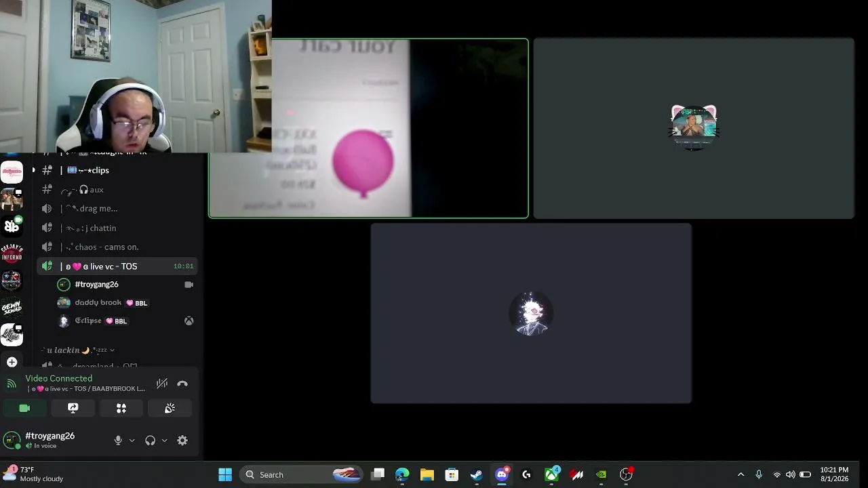Open the NVIDIA app from the taskbar
This screenshot has height=488, width=868.
[601, 474]
